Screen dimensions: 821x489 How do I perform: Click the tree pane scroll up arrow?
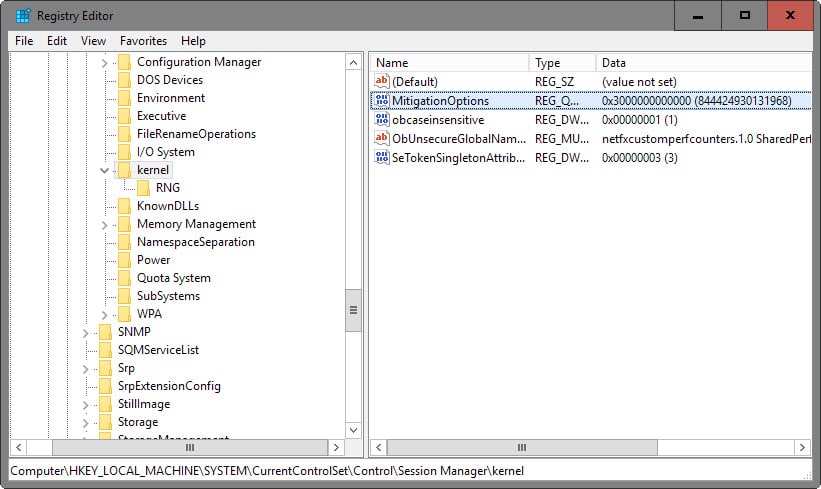[x=354, y=63]
